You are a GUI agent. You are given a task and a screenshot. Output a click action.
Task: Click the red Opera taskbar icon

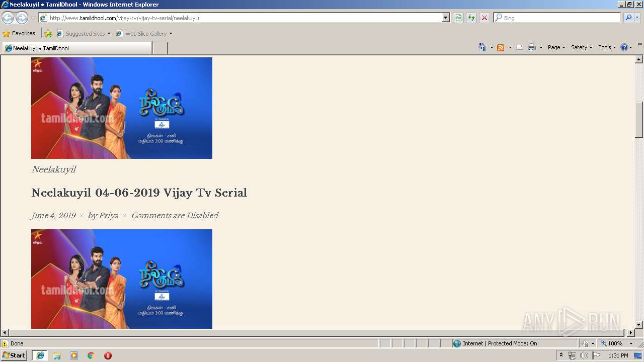click(108, 355)
